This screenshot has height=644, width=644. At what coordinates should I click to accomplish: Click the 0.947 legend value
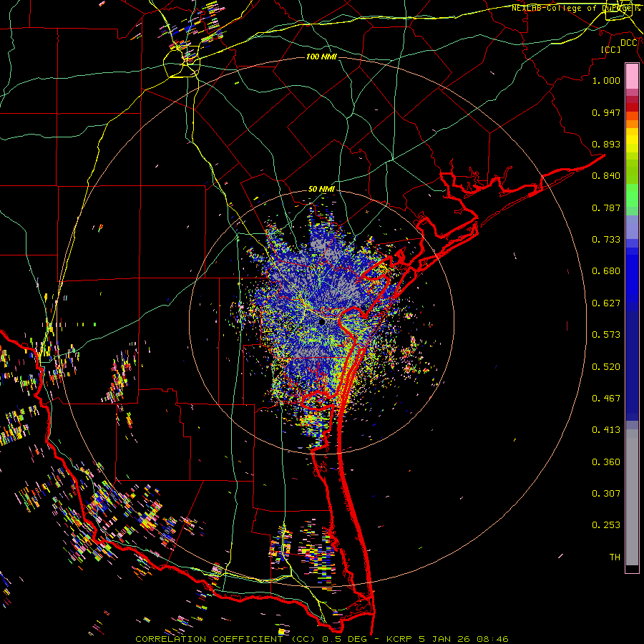606,112
